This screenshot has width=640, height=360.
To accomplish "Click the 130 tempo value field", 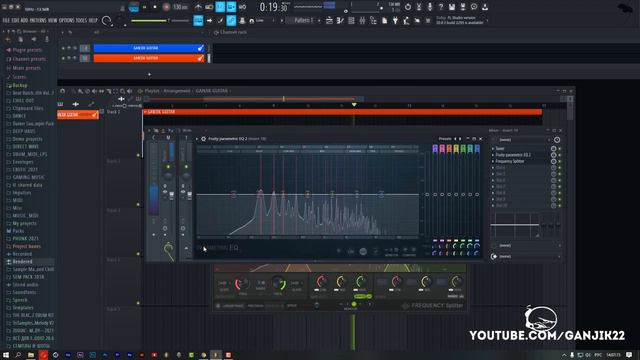I will 180,7.
